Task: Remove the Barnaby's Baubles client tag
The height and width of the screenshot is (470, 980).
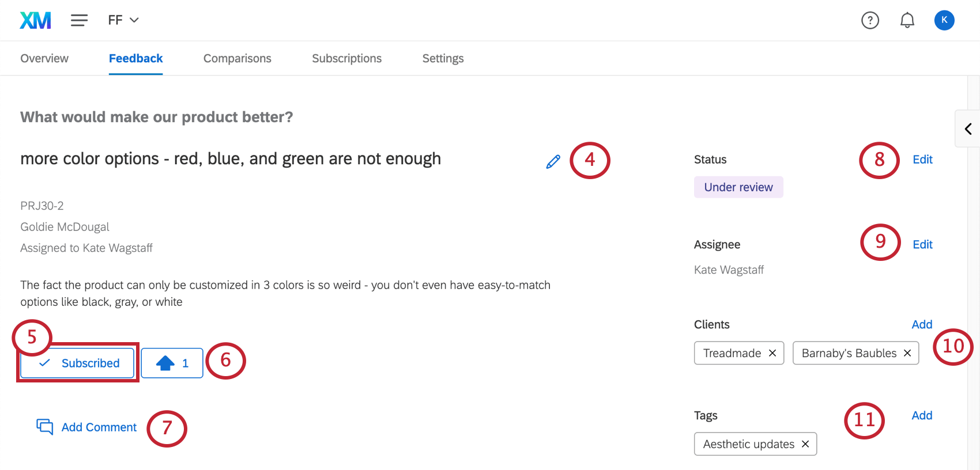Action: pyautogui.click(x=907, y=353)
